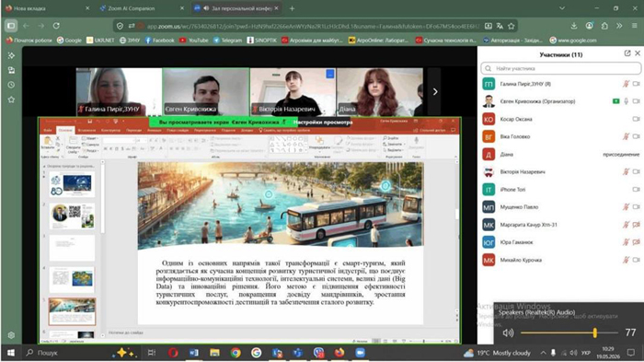
Task: Close the participants panel
Action: pyautogui.click(x=638, y=53)
